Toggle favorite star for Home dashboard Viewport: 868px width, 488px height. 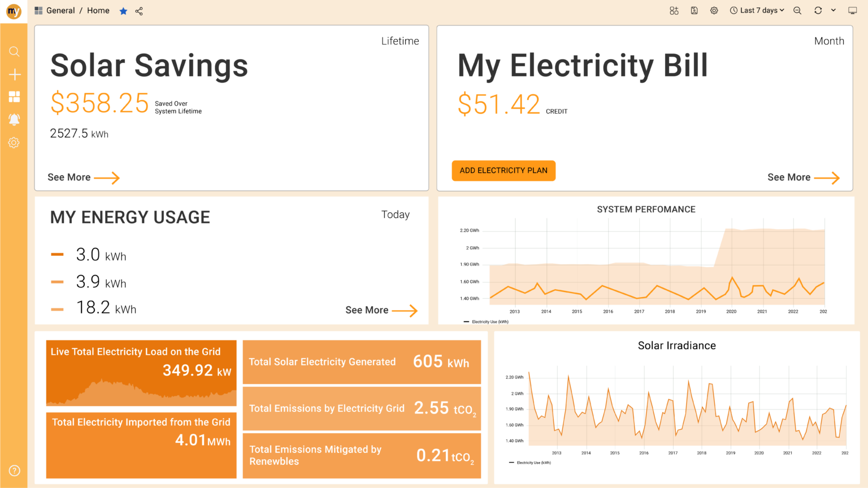tap(123, 10)
